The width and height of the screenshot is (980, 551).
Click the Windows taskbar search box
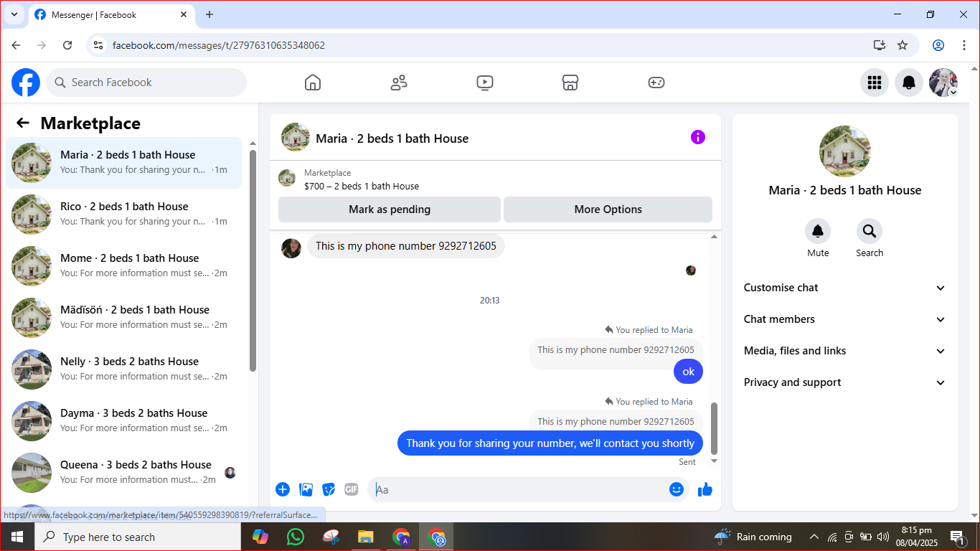pos(138,537)
